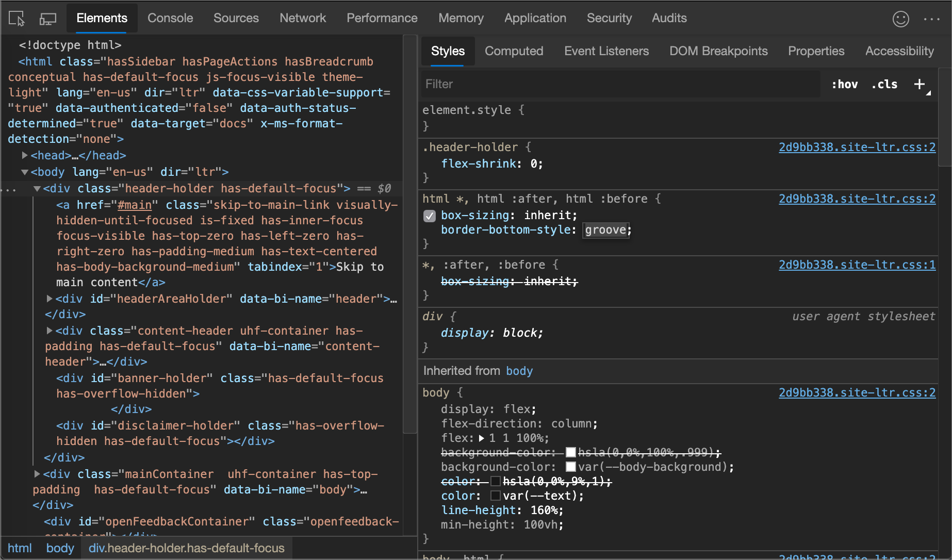The image size is (952, 560).
Task: Open the Console panel
Action: point(170,18)
